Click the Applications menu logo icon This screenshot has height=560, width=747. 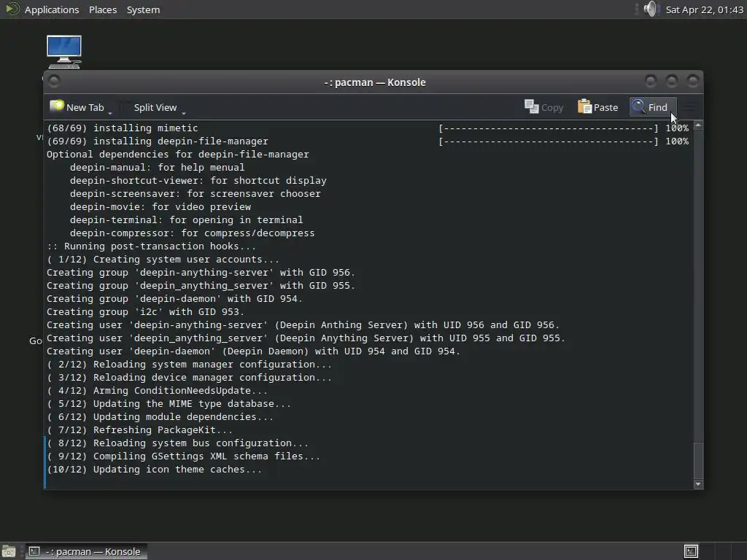[x=12, y=9]
